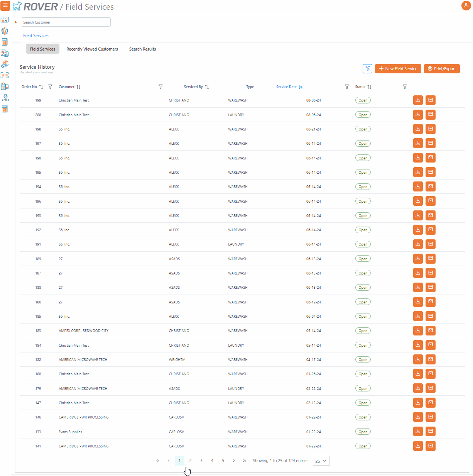Viewport: 473px width, 476px height.
Task: Toggle sort on the Serviced By column
Action: coord(207,86)
